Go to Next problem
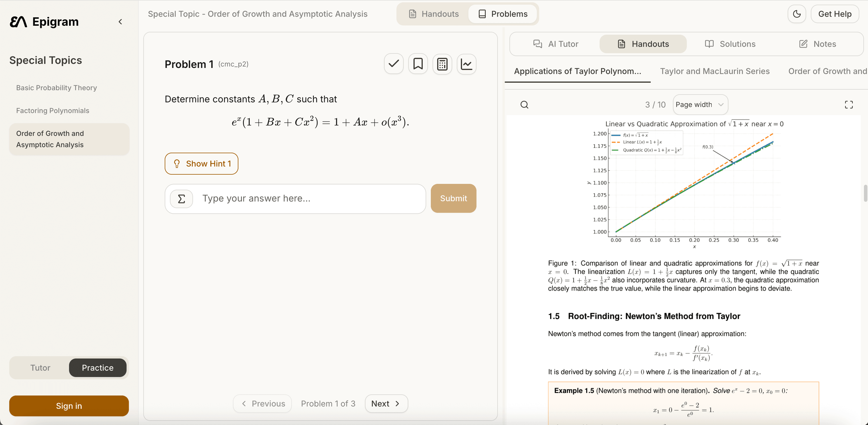The image size is (868, 425). tap(386, 403)
